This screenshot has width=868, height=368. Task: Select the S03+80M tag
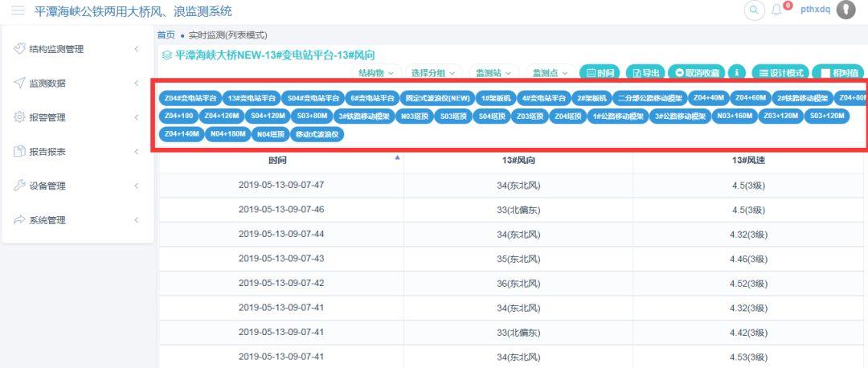click(x=312, y=117)
